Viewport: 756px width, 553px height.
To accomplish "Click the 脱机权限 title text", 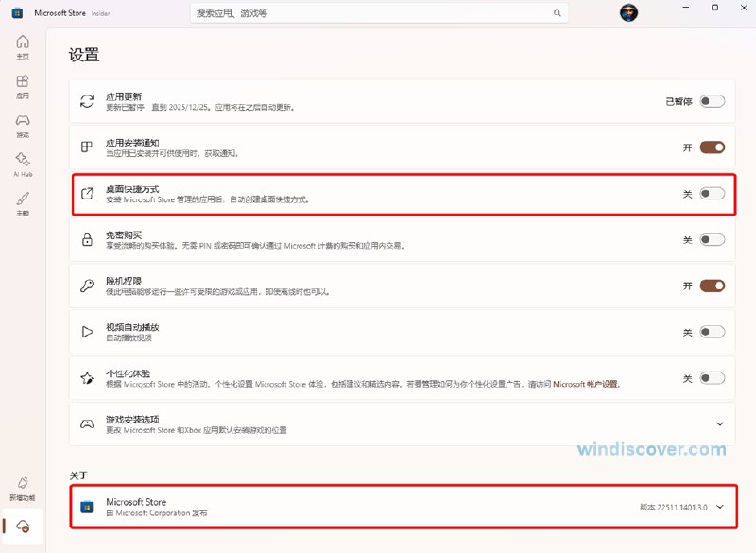I will pos(124,281).
